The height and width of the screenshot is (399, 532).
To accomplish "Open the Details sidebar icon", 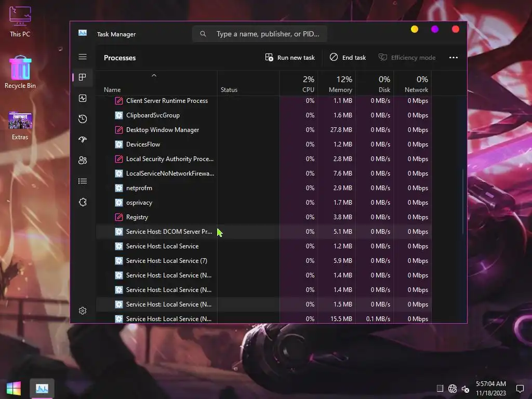I will coord(83,181).
